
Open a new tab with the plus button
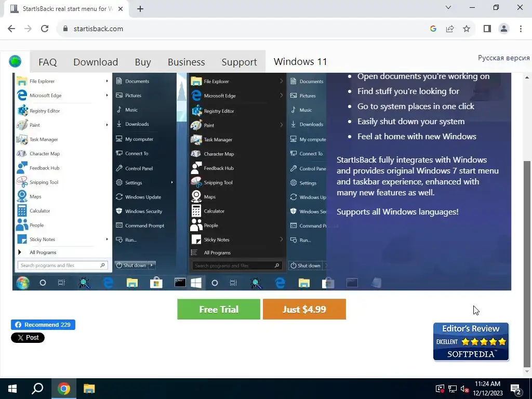140,9
